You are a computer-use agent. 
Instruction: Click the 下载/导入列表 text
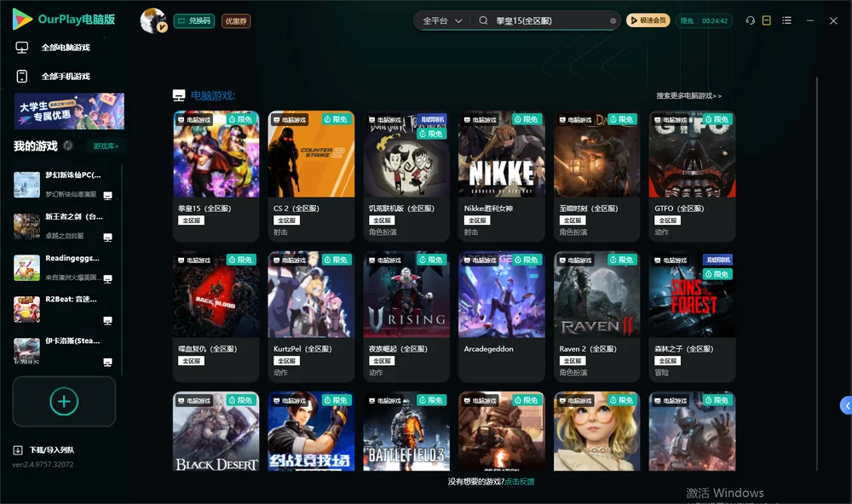[52, 450]
